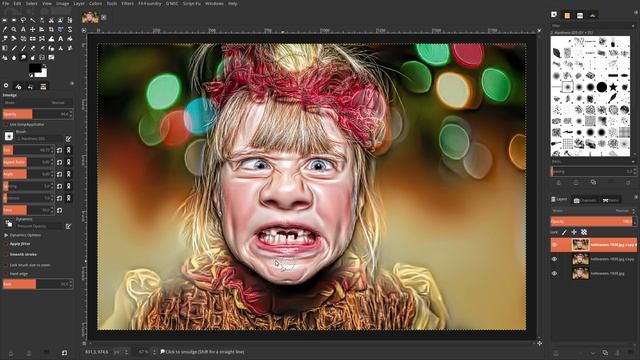
Task: Select the bottom halloween jpg layer thumbnail
Action: pos(580,273)
